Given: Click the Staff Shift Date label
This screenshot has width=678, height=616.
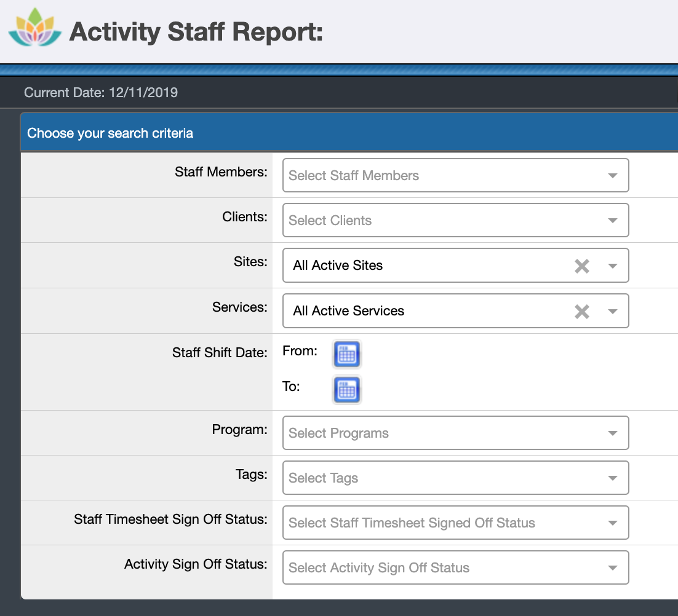Looking at the screenshot, I should pos(220,352).
